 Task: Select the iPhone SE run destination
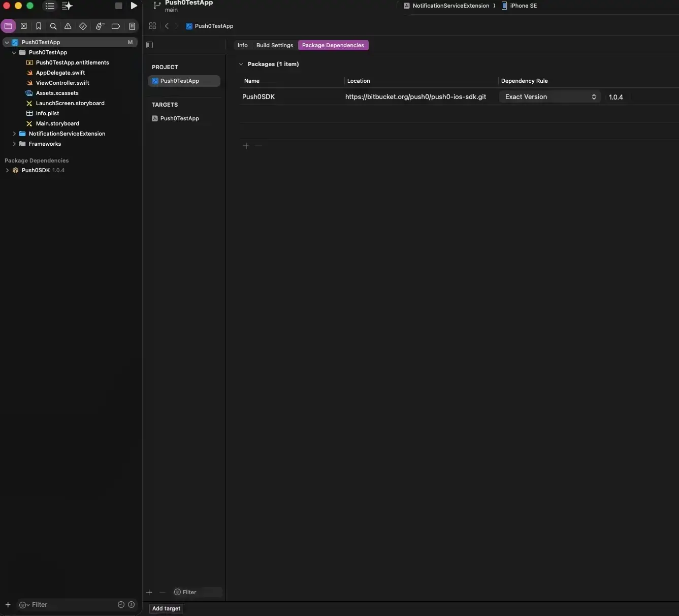tap(519, 6)
